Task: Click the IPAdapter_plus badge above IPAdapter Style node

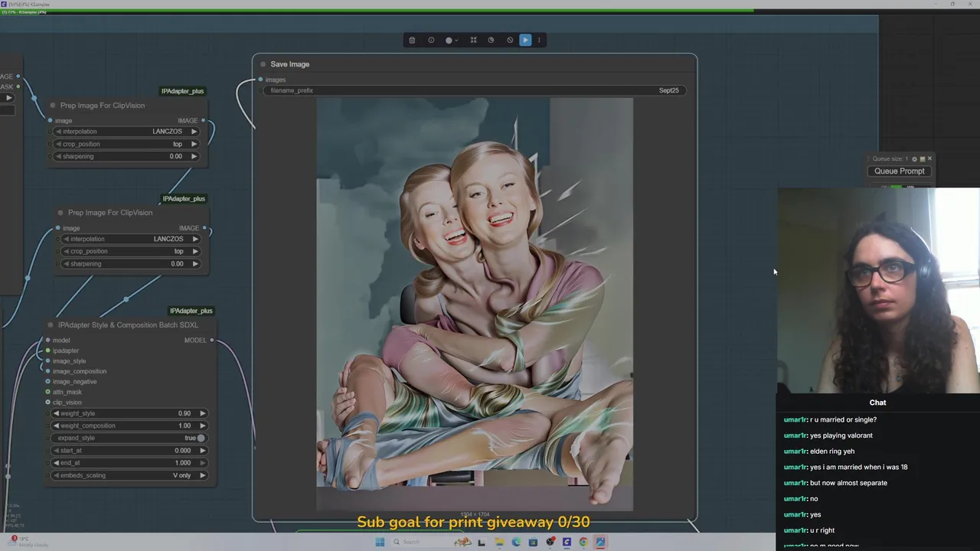Action: (x=191, y=311)
